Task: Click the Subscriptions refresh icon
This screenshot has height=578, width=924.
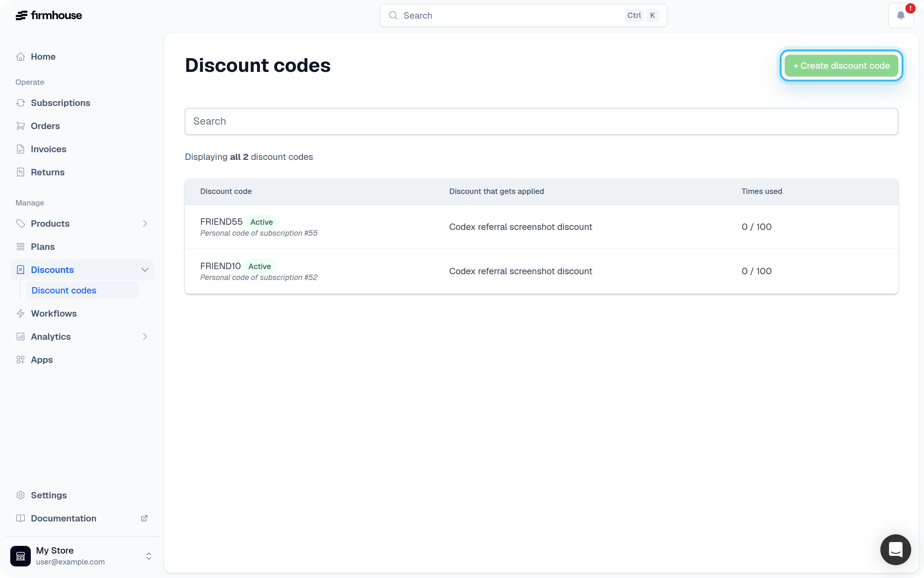Action: tap(21, 103)
